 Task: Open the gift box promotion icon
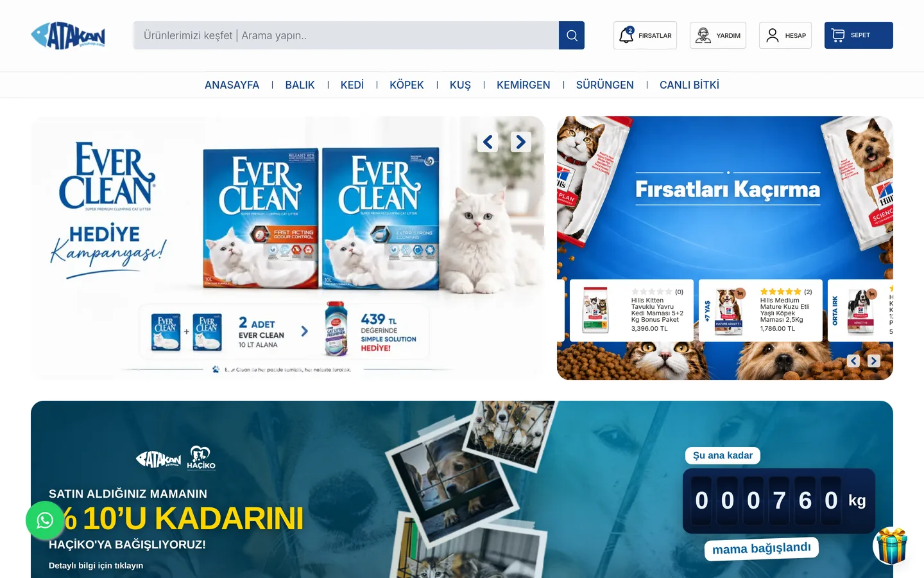[x=892, y=546]
